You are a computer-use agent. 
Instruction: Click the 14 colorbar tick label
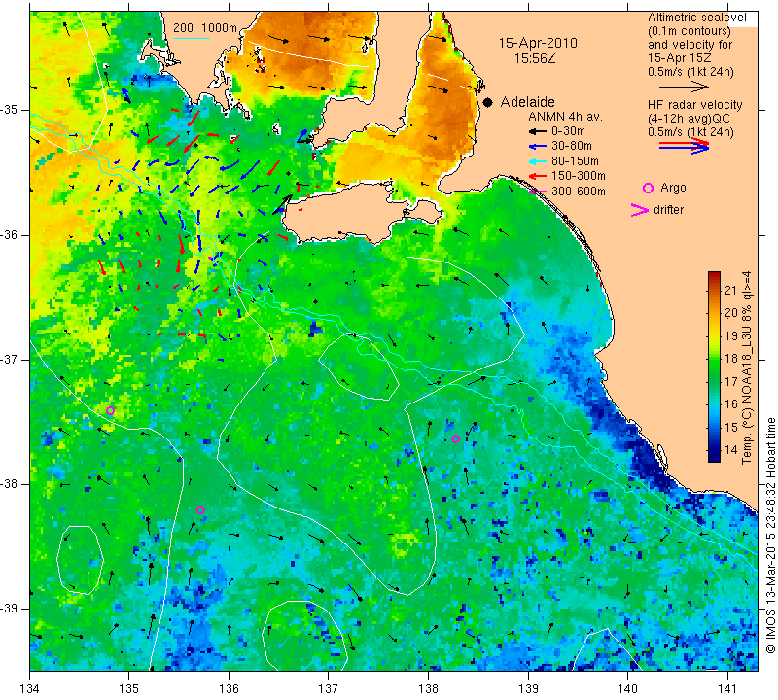[731, 450]
